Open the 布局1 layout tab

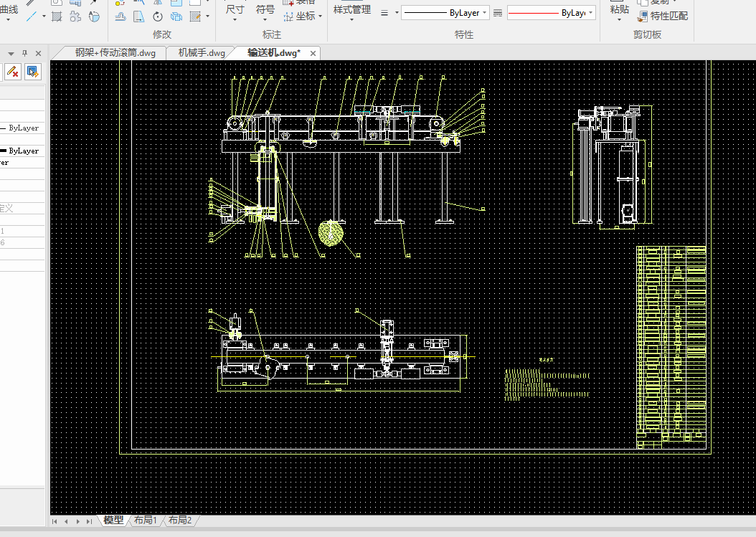(145, 521)
